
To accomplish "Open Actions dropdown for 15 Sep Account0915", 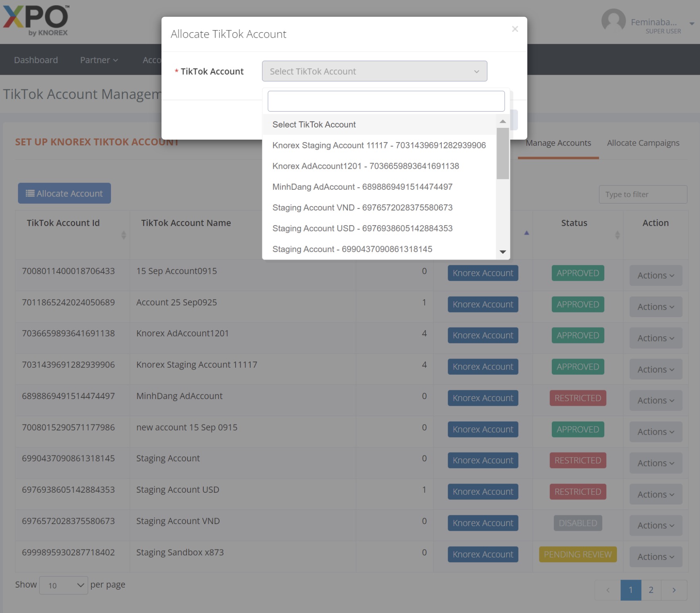I will coord(656,276).
